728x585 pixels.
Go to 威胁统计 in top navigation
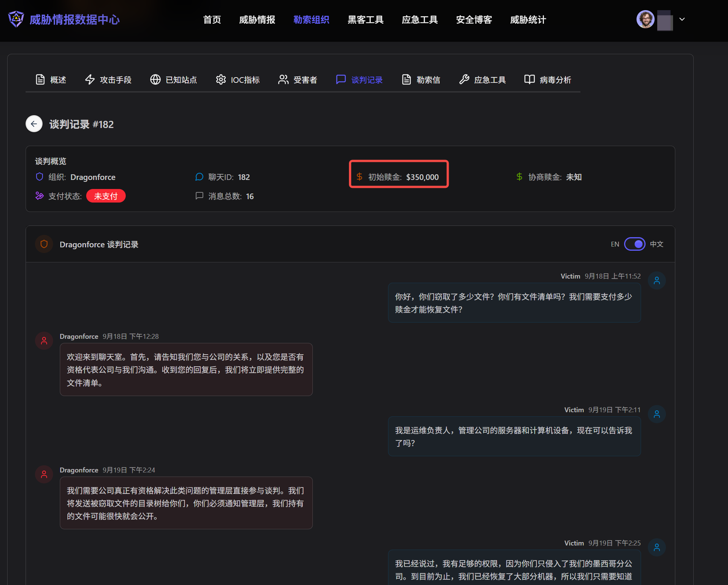point(528,20)
